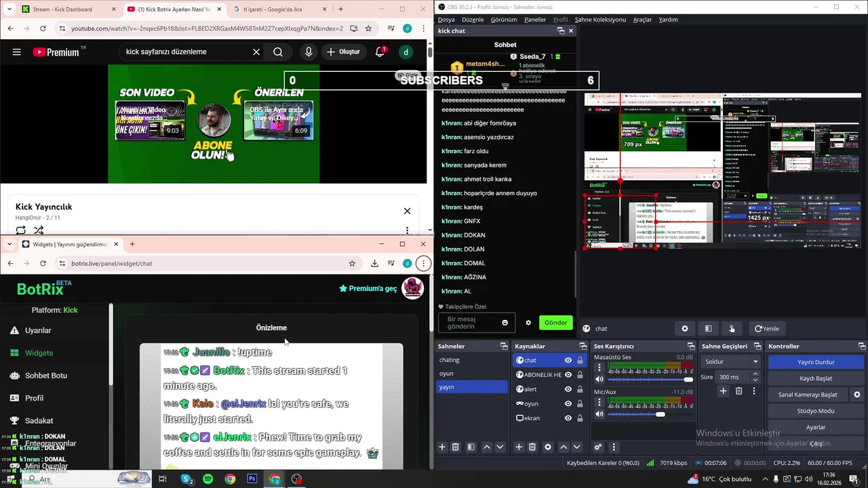This screenshot has height=488, width=868.
Task: Open Chrome tab search dropdown in BotRix window
Action: pyautogui.click(x=10, y=244)
